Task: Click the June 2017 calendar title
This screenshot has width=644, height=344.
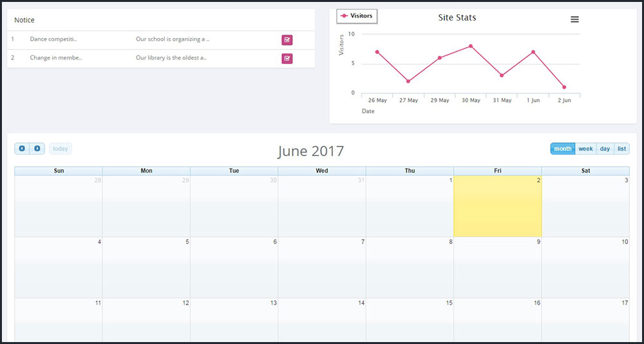Action: [x=310, y=151]
